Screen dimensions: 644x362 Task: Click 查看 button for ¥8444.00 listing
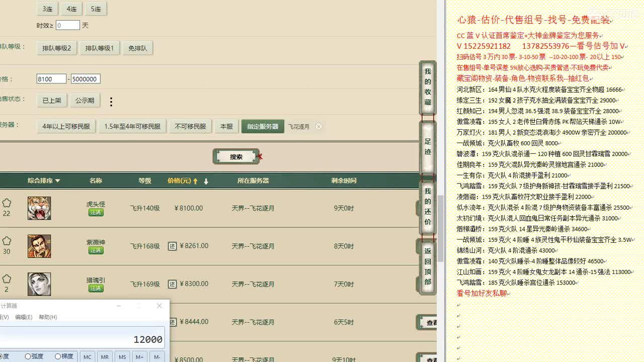427,323
